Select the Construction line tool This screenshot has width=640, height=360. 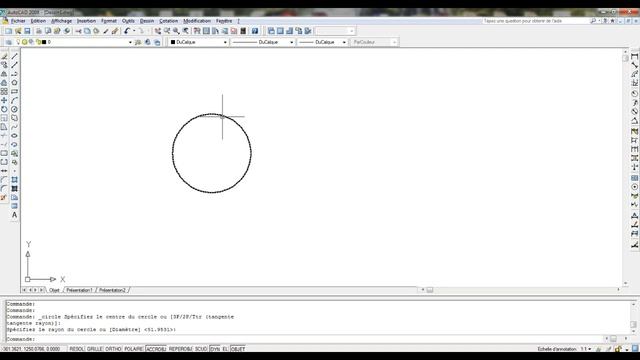(15, 65)
